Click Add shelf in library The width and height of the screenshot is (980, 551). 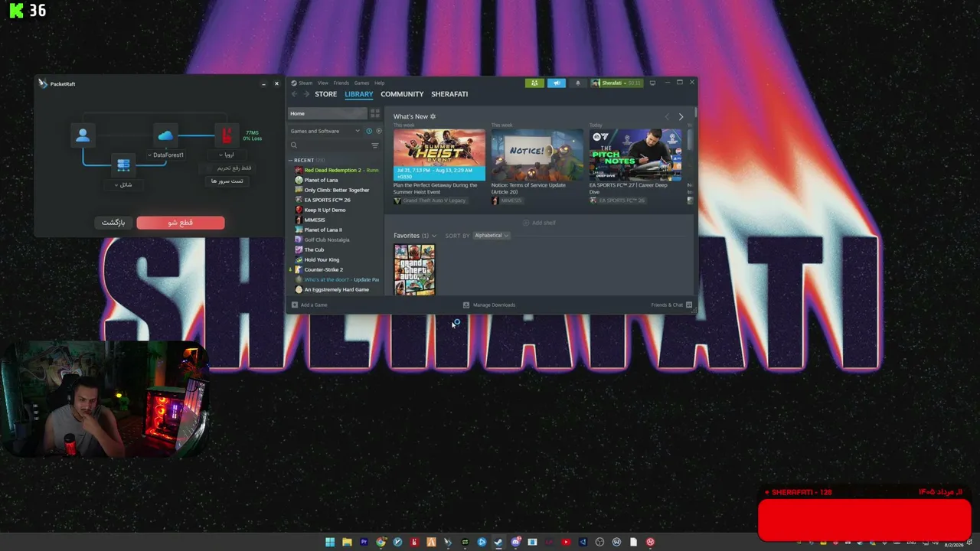[x=540, y=223]
